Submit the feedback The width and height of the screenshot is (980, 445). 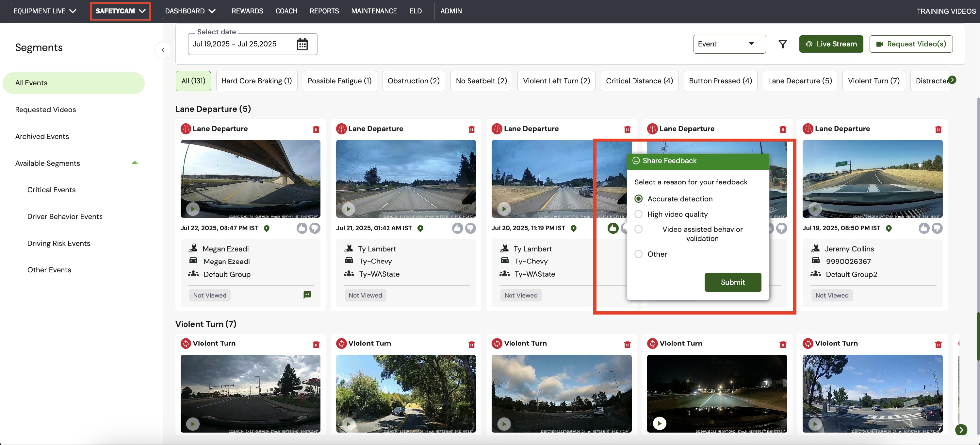732,282
